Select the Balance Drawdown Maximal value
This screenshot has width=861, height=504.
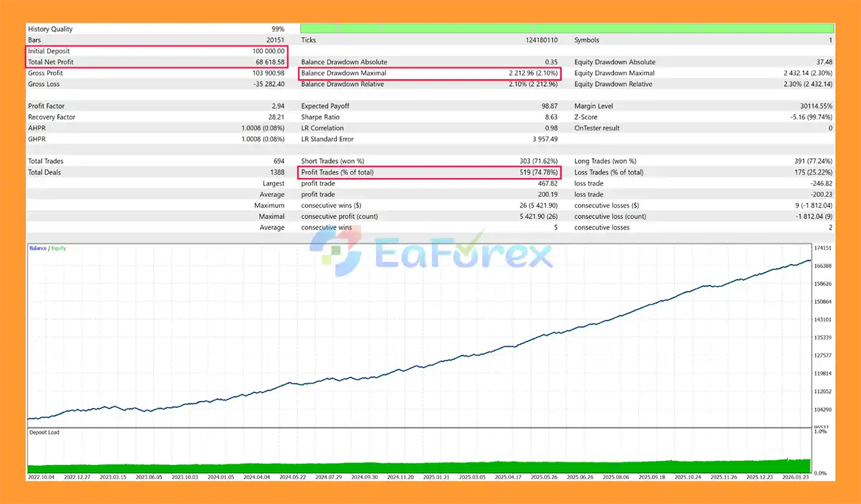(532, 73)
